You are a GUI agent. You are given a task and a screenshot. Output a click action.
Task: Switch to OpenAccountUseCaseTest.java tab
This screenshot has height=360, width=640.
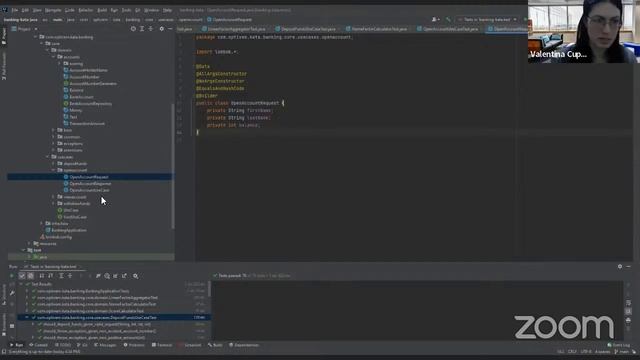[x=450, y=29]
